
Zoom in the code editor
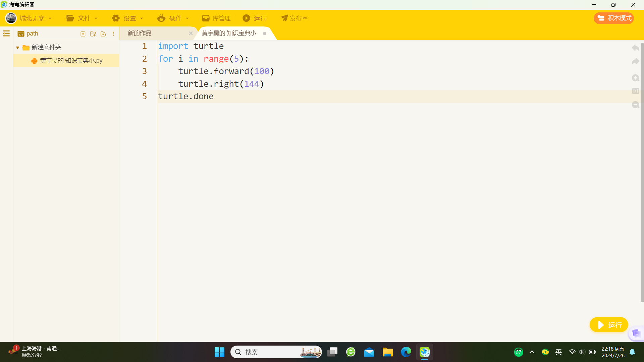635,78
